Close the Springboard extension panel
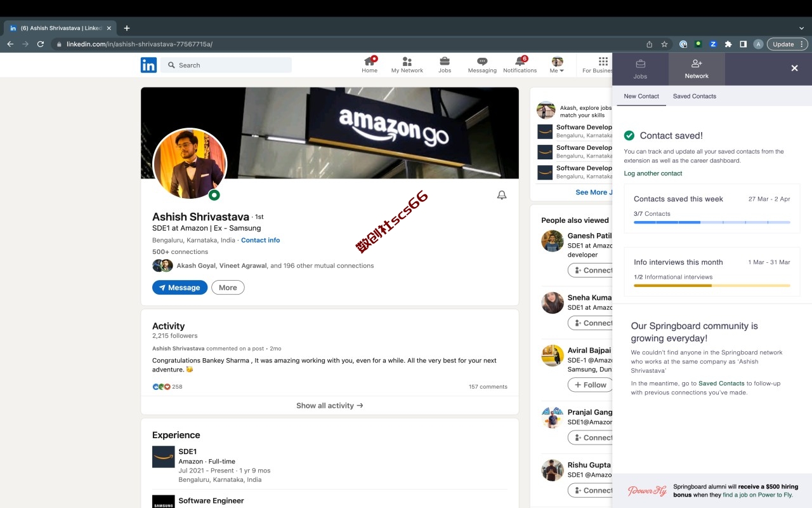The height and width of the screenshot is (508, 812). point(794,68)
